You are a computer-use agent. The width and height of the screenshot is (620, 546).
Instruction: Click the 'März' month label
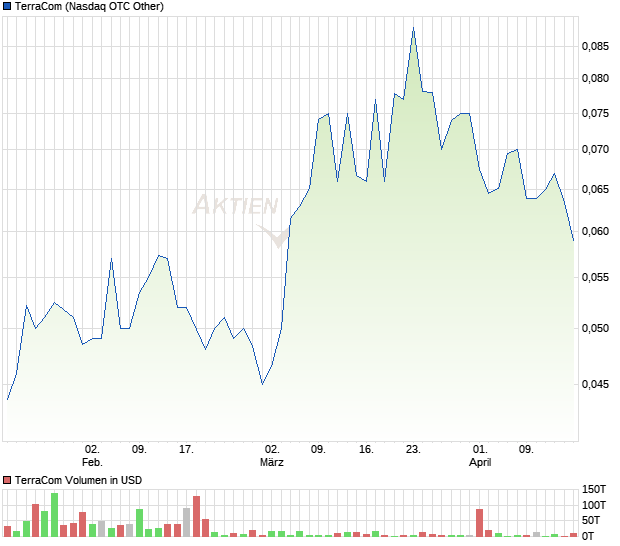coord(272,462)
